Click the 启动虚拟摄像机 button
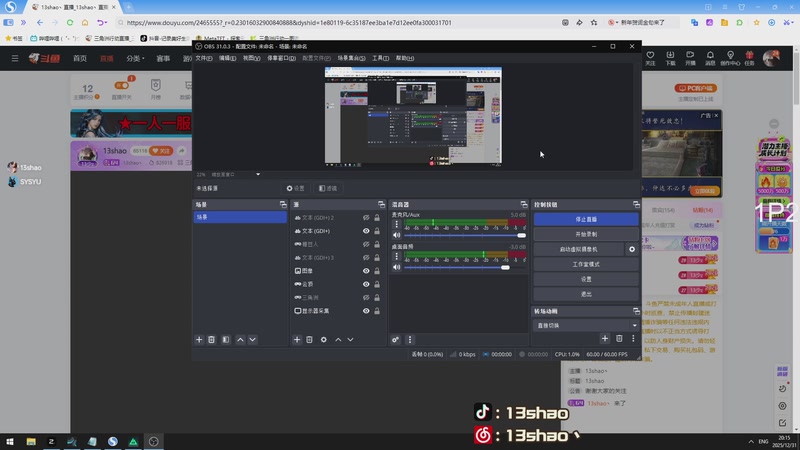 [579, 249]
